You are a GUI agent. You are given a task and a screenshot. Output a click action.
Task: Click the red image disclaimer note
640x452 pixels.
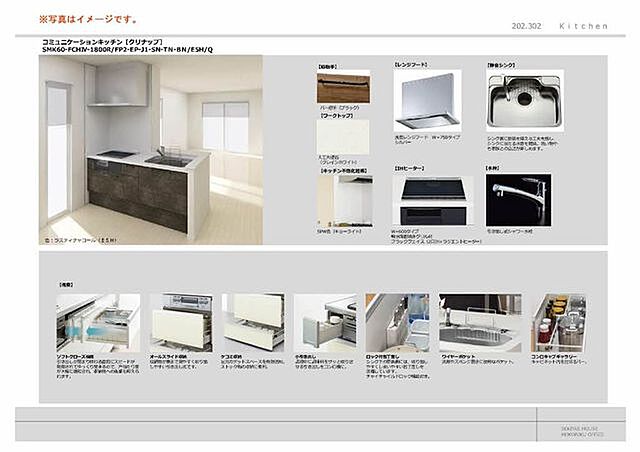88,19
